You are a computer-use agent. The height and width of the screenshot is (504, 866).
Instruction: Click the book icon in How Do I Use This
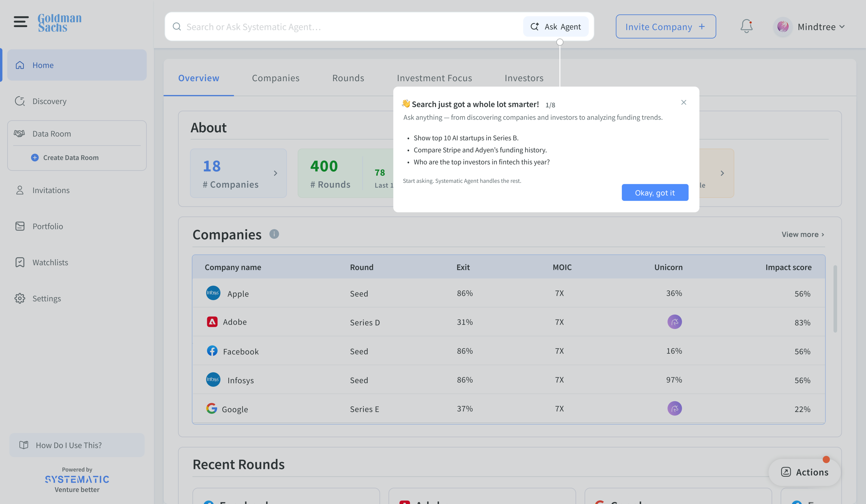click(x=24, y=445)
